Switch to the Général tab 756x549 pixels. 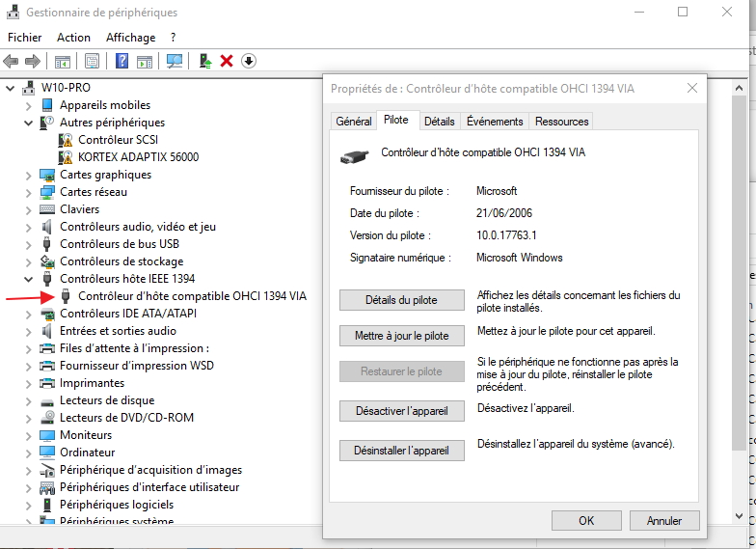pyautogui.click(x=353, y=122)
